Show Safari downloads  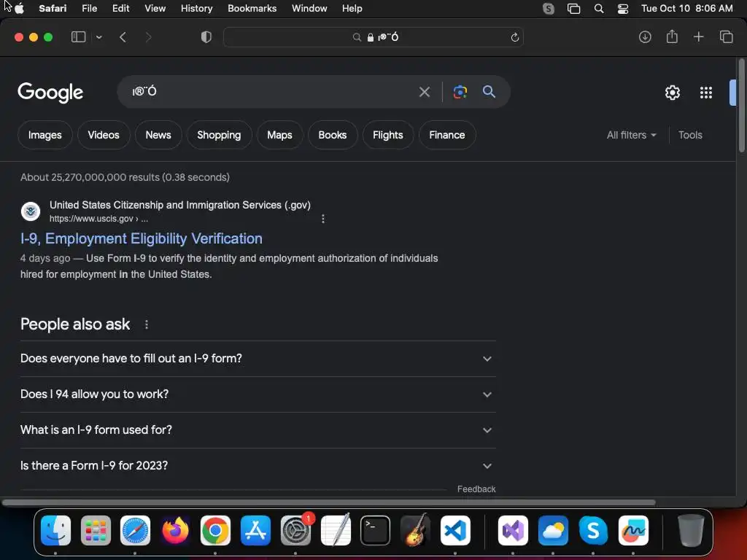pos(645,37)
